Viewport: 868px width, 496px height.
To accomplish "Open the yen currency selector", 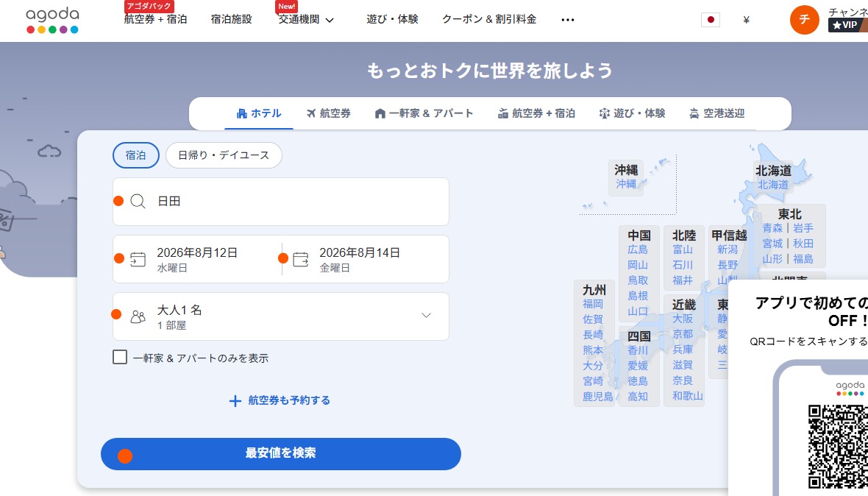I will point(746,20).
